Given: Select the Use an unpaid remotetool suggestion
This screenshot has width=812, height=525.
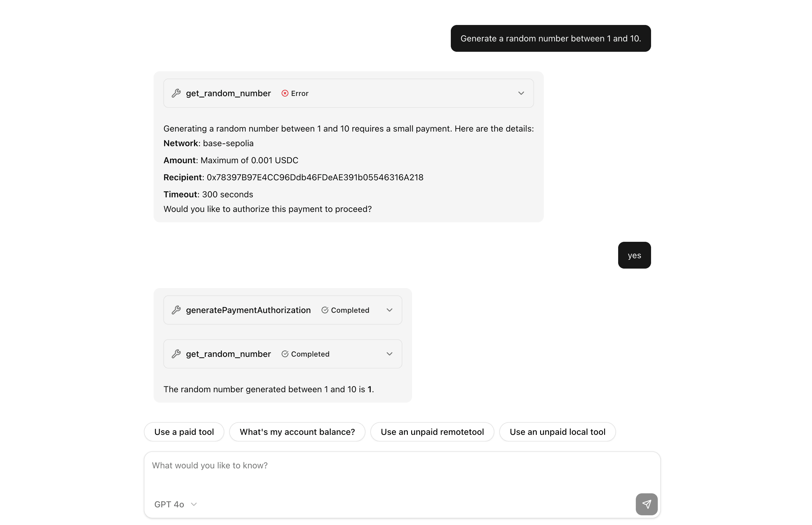Looking at the screenshot, I should pos(432,432).
